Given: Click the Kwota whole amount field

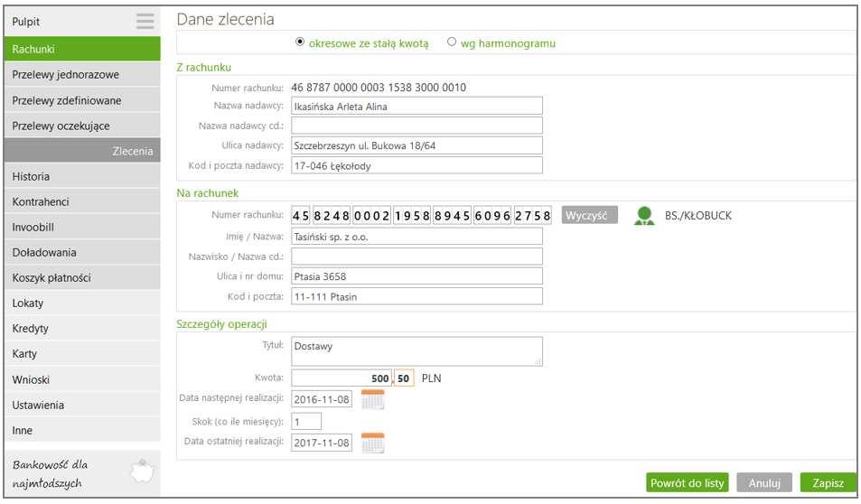Looking at the screenshot, I should pyautogui.click(x=342, y=378).
